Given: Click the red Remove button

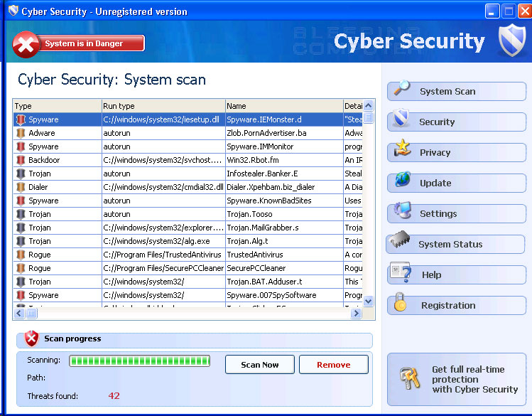Looking at the screenshot, I should pos(334,365).
